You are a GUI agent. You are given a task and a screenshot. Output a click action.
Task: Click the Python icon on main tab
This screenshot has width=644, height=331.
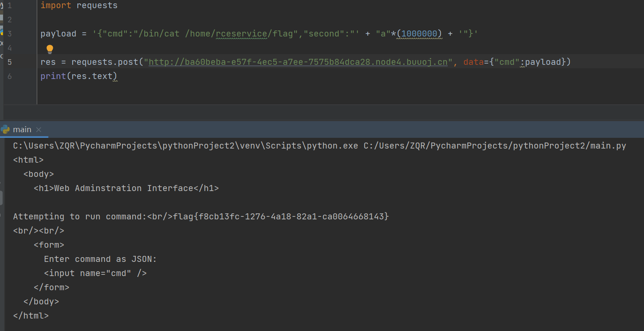pos(6,129)
